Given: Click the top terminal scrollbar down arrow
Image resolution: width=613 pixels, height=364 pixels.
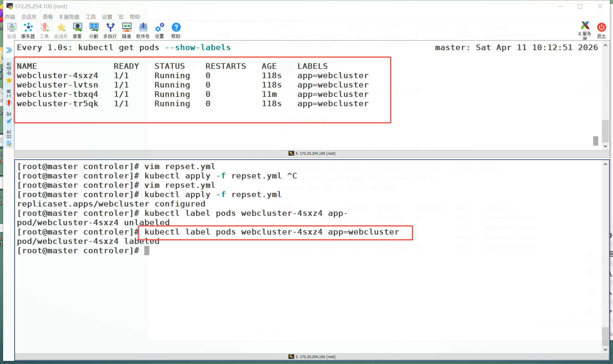Looking at the screenshot, I should [x=605, y=146].
